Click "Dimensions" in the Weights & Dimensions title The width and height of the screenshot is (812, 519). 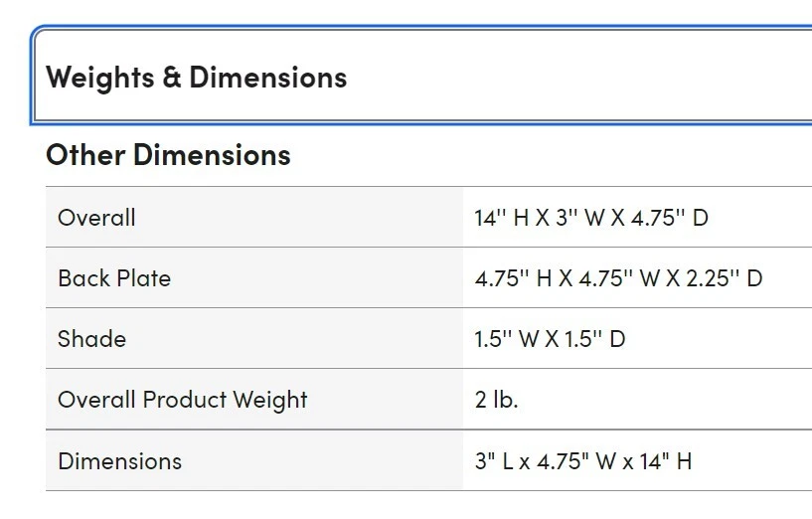pyautogui.click(x=268, y=78)
